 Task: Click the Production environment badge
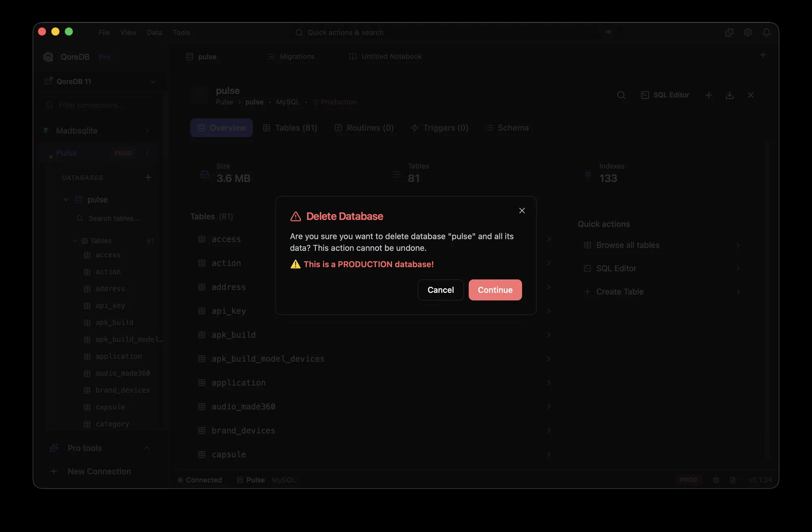pyautogui.click(x=335, y=102)
